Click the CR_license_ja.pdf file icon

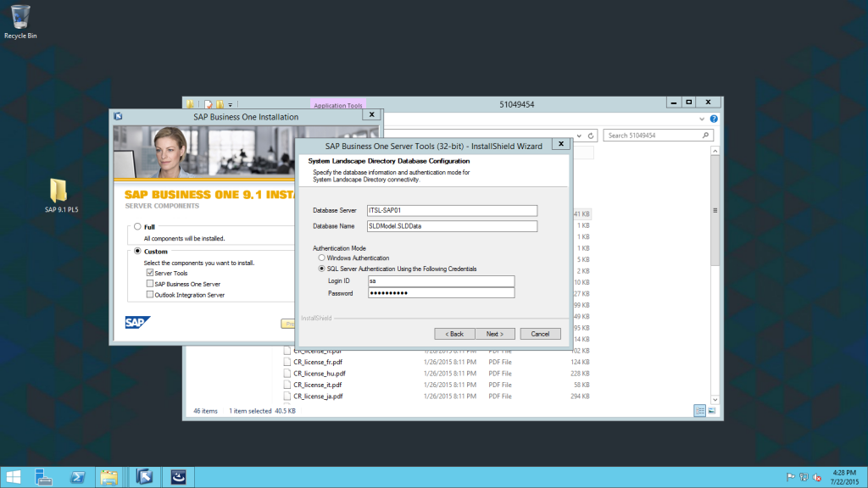(x=287, y=396)
